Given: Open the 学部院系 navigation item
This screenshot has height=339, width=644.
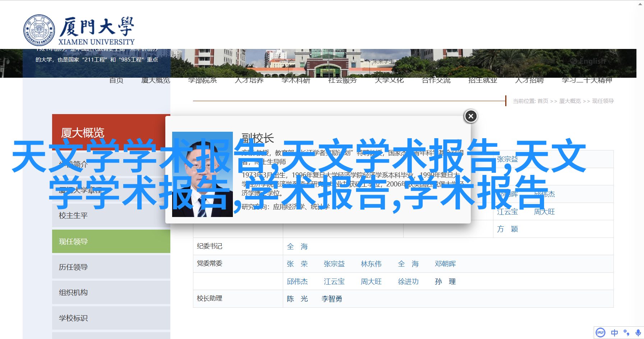Looking at the screenshot, I should coord(202,80).
